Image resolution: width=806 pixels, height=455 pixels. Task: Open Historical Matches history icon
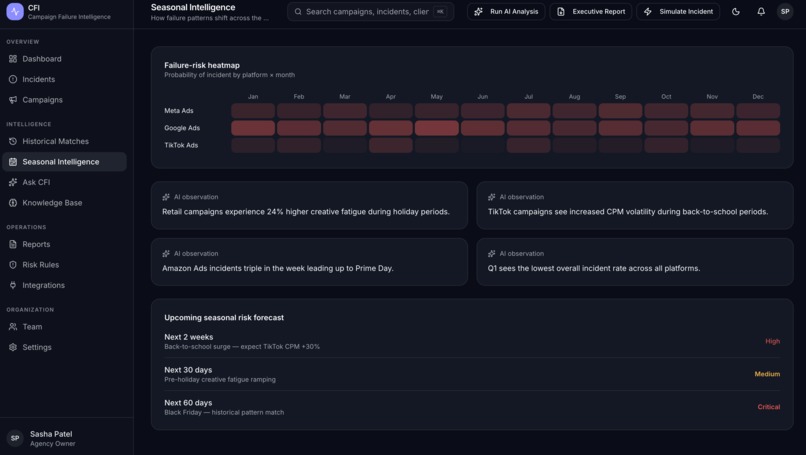click(x=13, y=141)
